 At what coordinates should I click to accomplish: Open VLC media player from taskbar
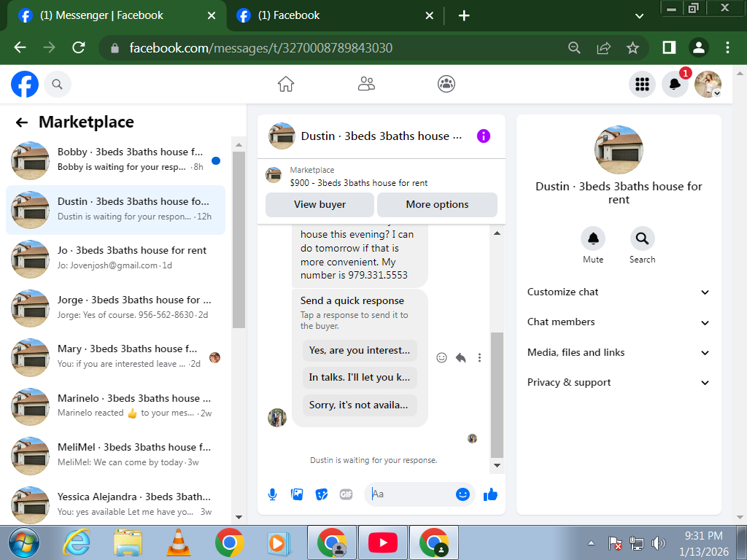click(x=178, y=542)
